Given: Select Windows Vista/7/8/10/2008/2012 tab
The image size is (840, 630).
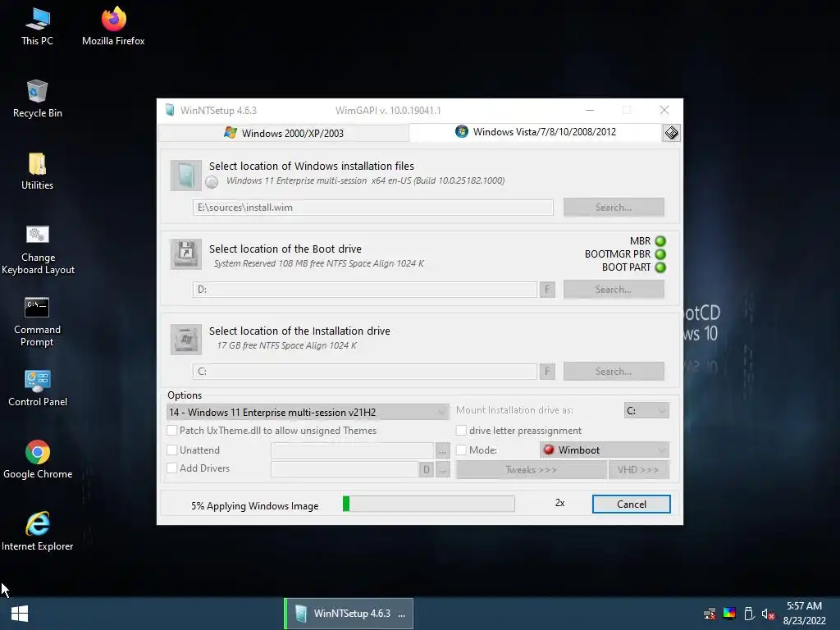Looking at the screenshot, I should [536, 132].
